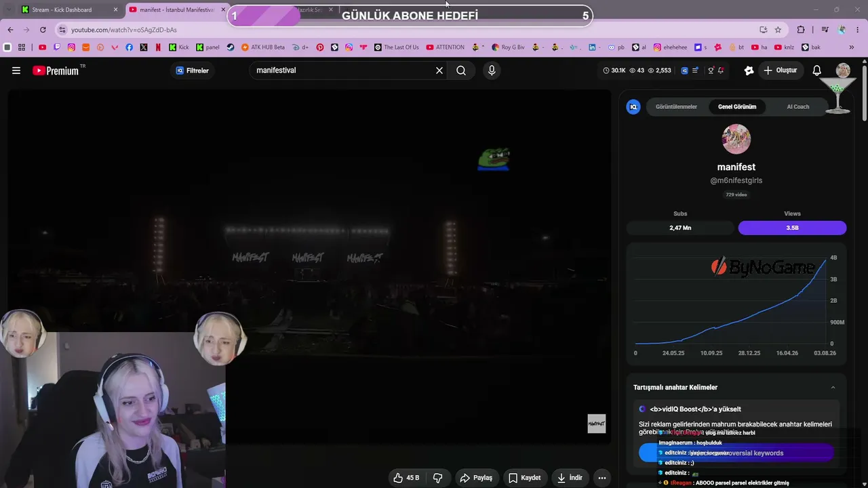The image size is (868, 488).
Task: Open YouTube notifications bell
Action: (817, 70)
